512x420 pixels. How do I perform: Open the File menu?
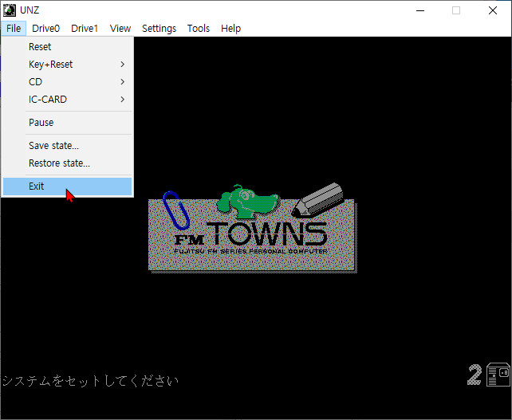tap(14, 29)
